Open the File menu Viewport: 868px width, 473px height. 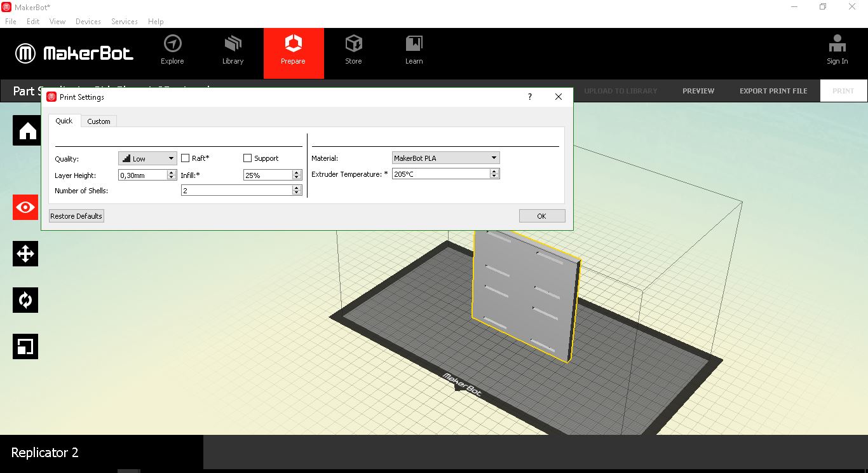(x=11, y=22)
